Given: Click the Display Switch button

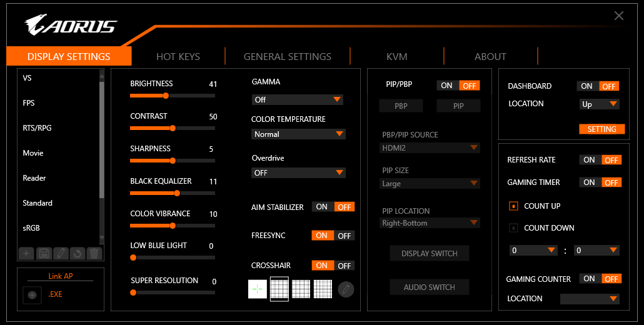Looking at the screenshot, I should point(429,254).
